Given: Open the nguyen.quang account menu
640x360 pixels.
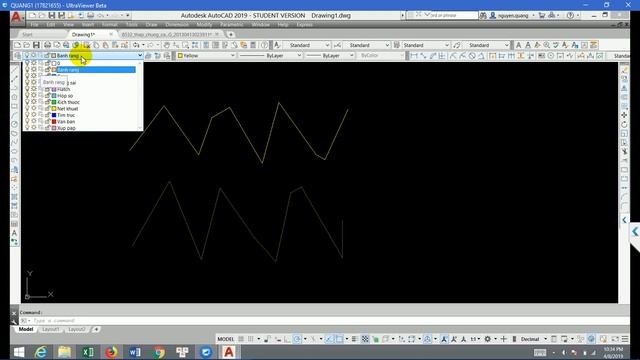Looking at the screenshot, I should click(512, 16).
